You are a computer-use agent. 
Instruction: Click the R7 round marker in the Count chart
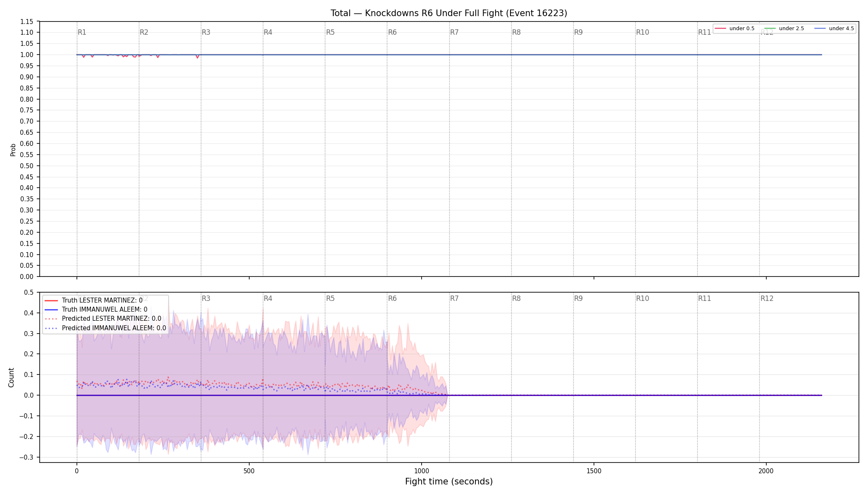click(x=454, y=298)
